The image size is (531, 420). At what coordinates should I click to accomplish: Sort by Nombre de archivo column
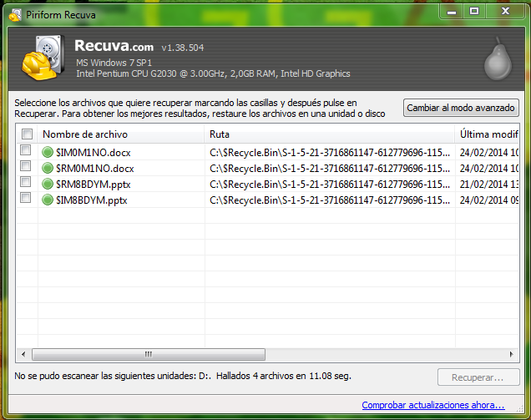pyautogui.click(x=121, y=134)
